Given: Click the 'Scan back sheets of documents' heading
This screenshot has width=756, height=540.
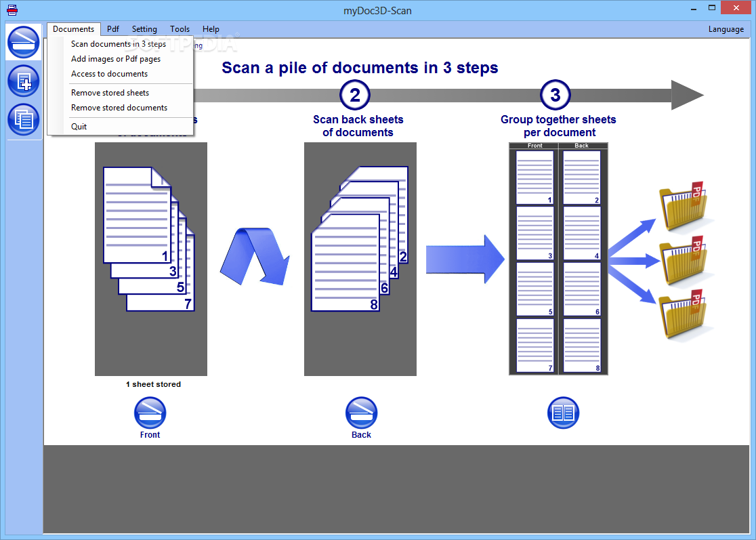Looking at the screenshot, I should (358, 126).
